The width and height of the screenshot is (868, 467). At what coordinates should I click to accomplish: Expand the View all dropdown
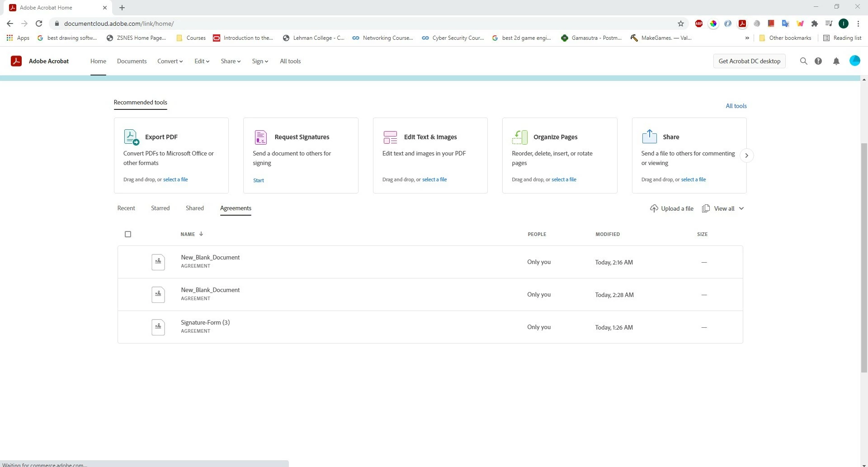click(x=741, y=208)
